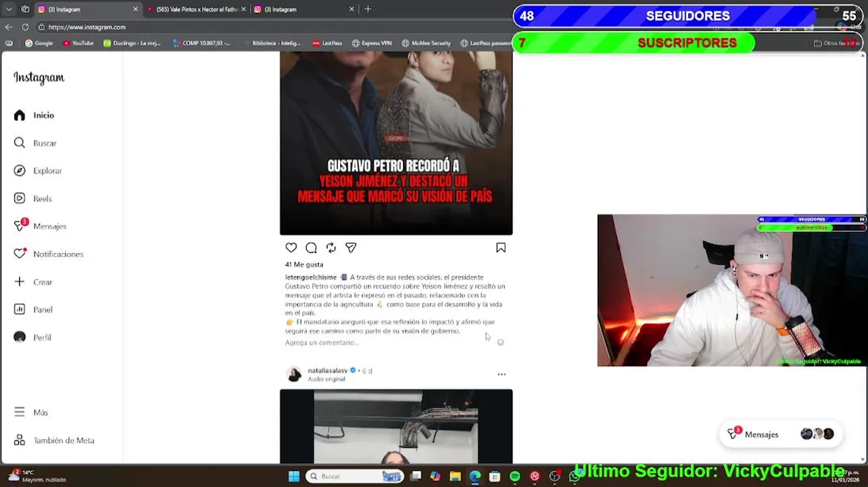This screenshot has height=487, width=868.
Task: Open the three-dot options on nataliasalasv post
Action: tap(502, 374)
